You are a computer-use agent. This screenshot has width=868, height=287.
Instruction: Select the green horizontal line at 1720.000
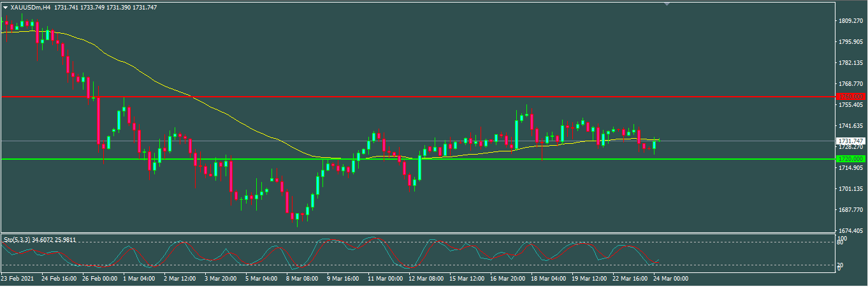(255, 159)
